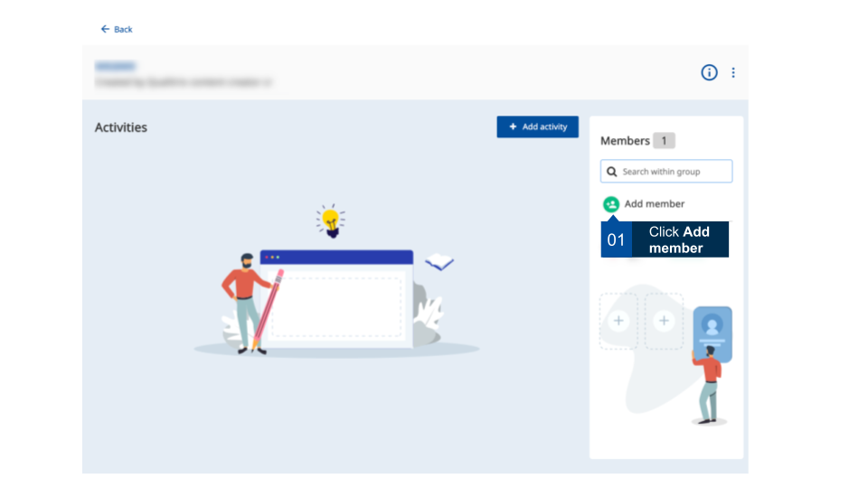Viewport: 868px width, 488px height.
Task: Click inside the Search within group field
Action: (675, 172)
